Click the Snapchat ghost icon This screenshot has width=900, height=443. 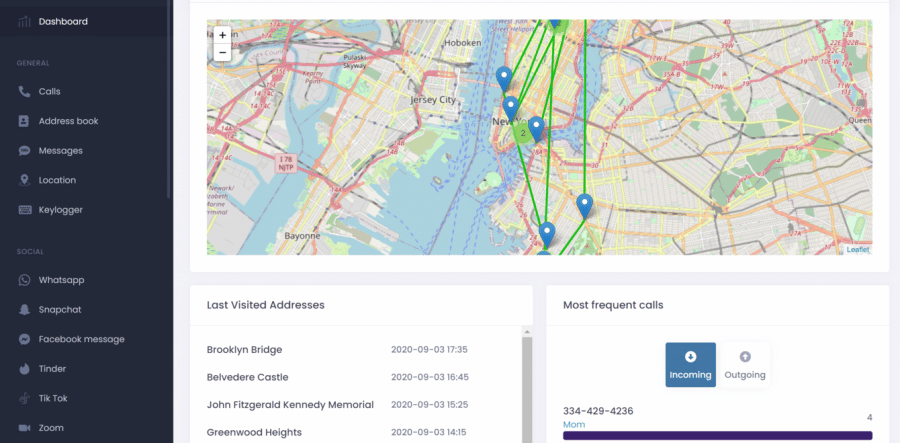pyautogui.click(x=24, y=310)
